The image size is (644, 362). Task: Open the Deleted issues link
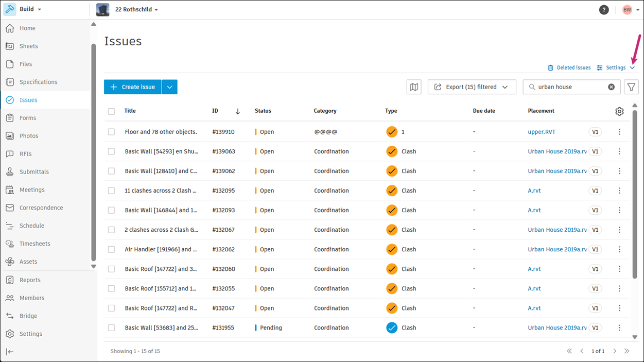click(569, 68)
